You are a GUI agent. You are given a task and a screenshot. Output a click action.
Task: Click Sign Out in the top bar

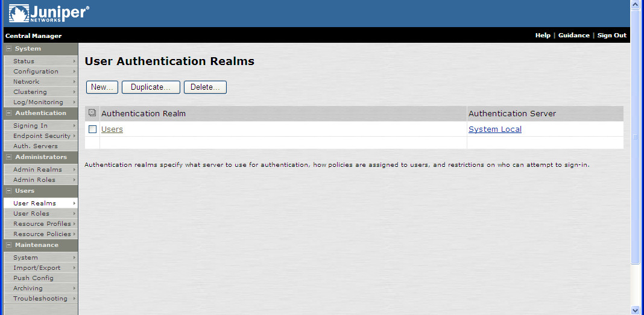click(611, 36)
